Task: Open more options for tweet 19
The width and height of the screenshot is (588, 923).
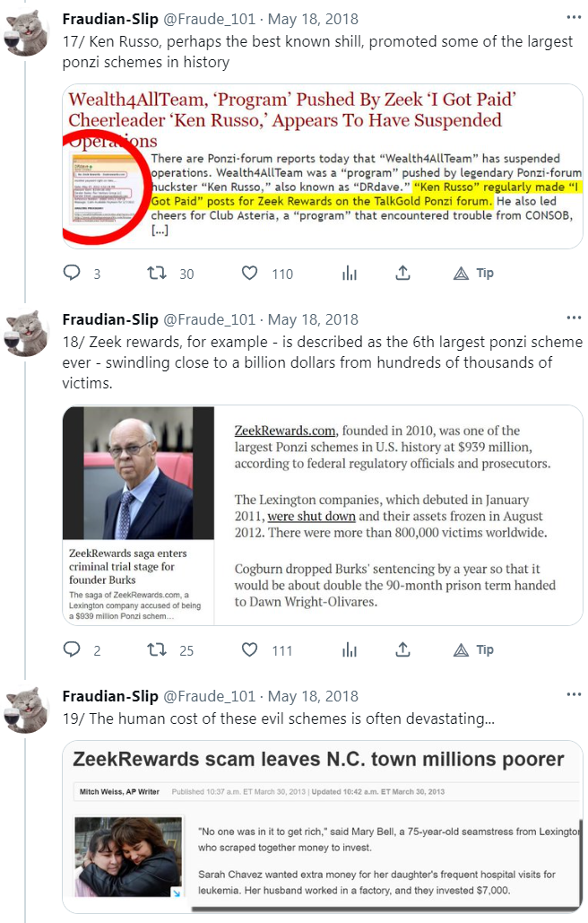Action: (x=574, y=694)
